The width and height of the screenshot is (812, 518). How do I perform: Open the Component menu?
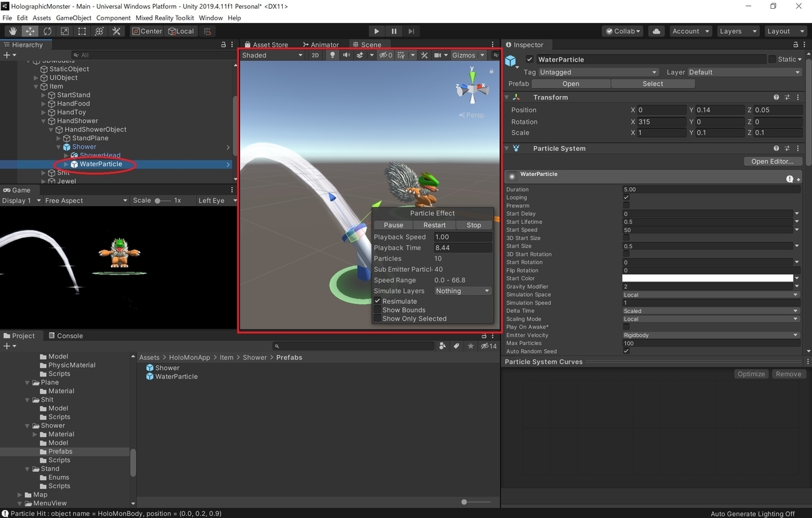[114, 18]
